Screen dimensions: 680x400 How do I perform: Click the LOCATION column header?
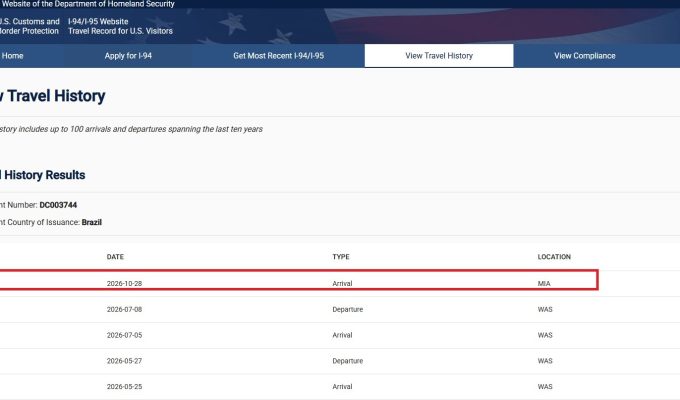(x=554, y=257)
